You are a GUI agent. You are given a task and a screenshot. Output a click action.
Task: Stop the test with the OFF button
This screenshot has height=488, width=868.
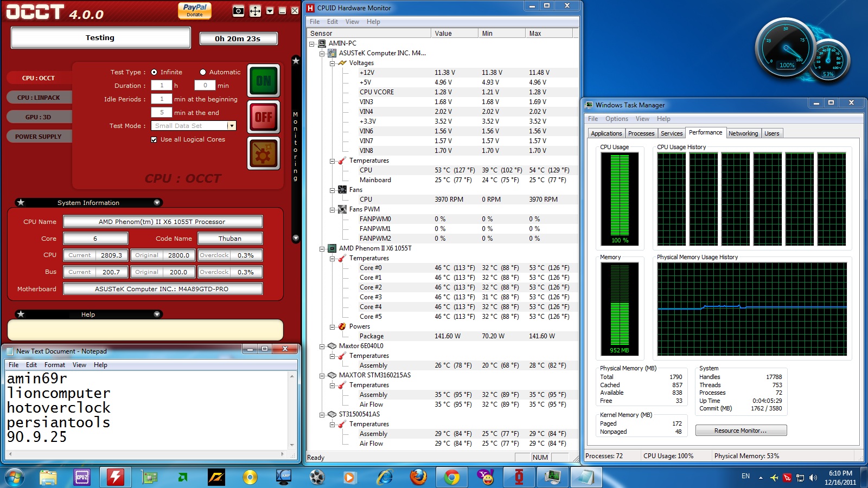point(264,117)
